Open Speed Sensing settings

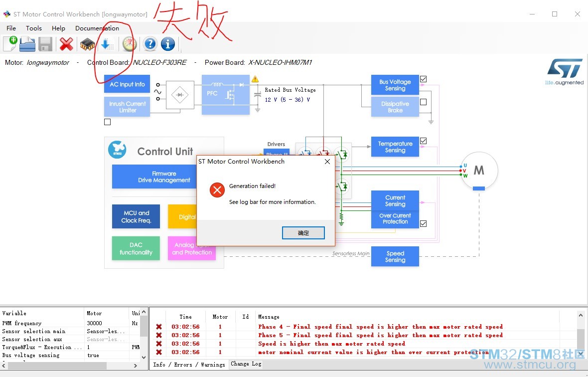point(395,257)
